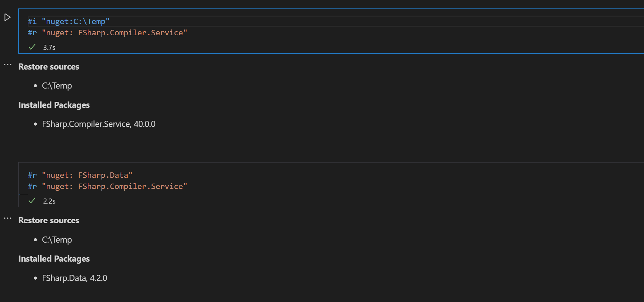Select the #i nuget:C:\Temp directive line

(x=68, y=21)
